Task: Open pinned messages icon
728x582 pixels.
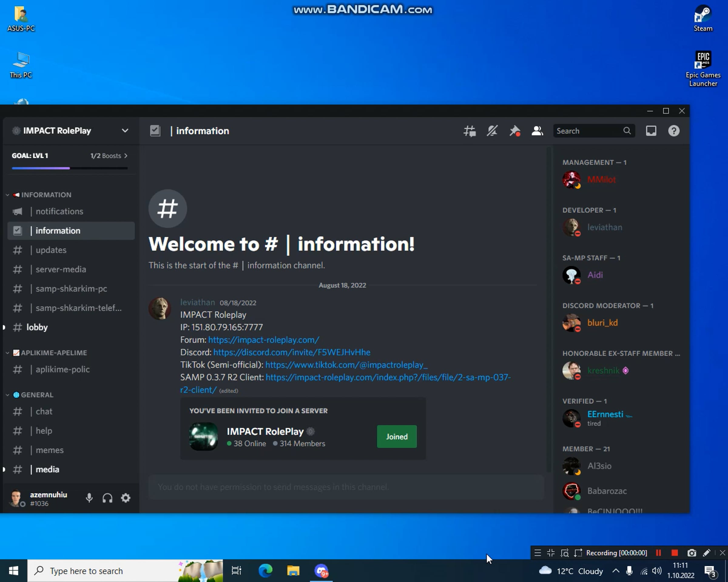Action: tap(514, 131)
